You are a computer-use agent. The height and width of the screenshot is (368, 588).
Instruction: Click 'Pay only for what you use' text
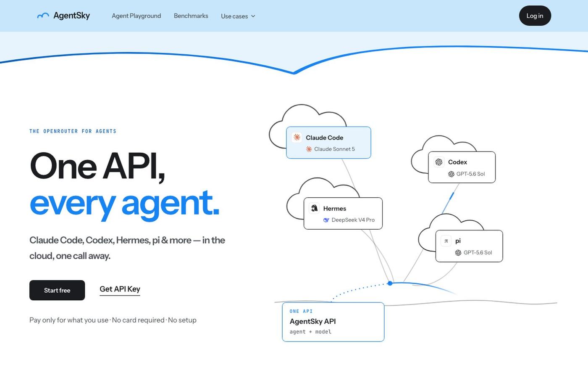coord(69,320)
